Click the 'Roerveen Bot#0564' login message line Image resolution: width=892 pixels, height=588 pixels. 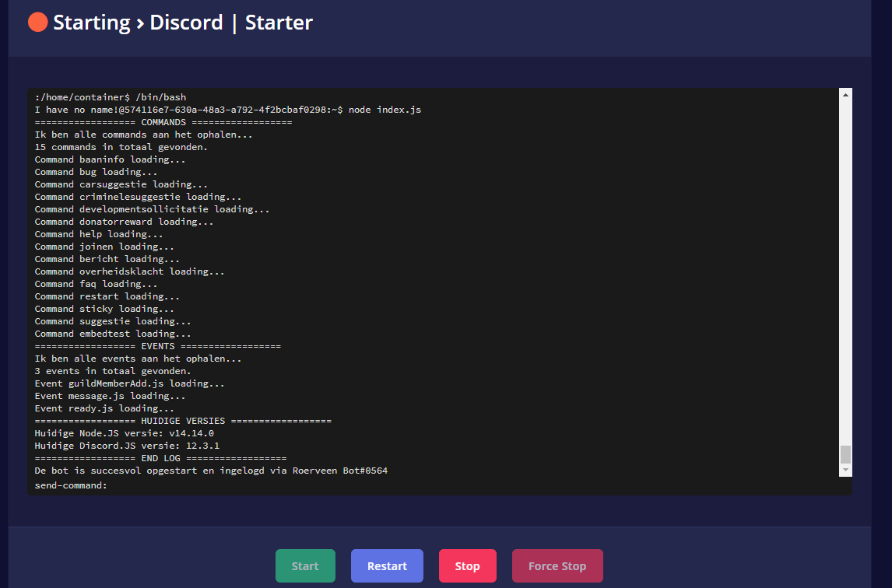tap(211, 471)
